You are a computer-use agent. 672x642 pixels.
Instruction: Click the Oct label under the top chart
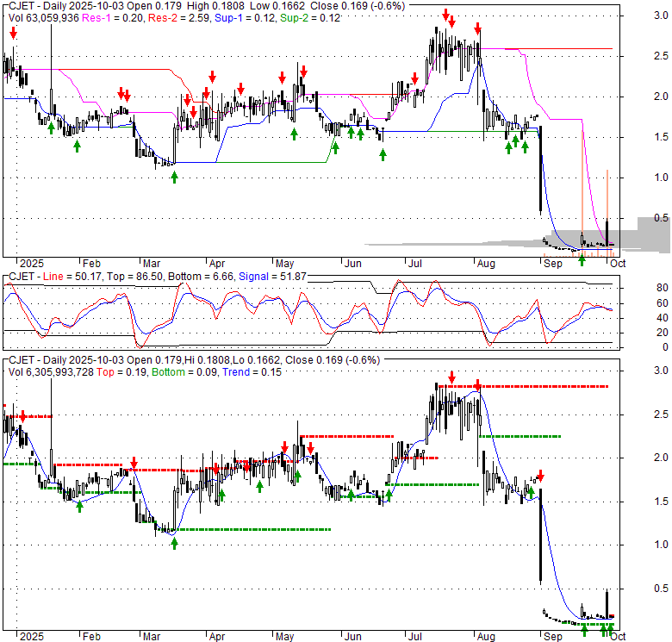coord(618,263)
